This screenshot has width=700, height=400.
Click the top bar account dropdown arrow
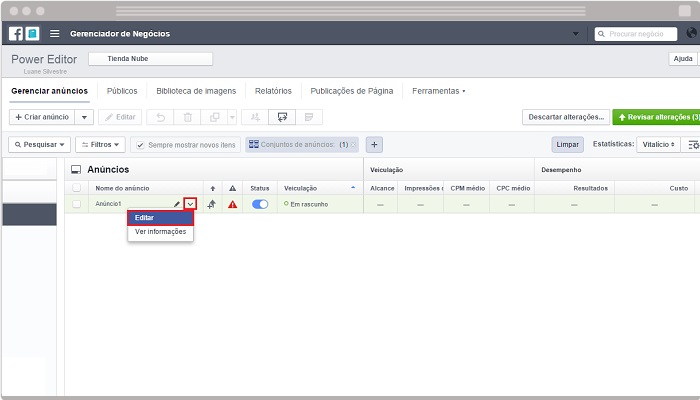576,33
